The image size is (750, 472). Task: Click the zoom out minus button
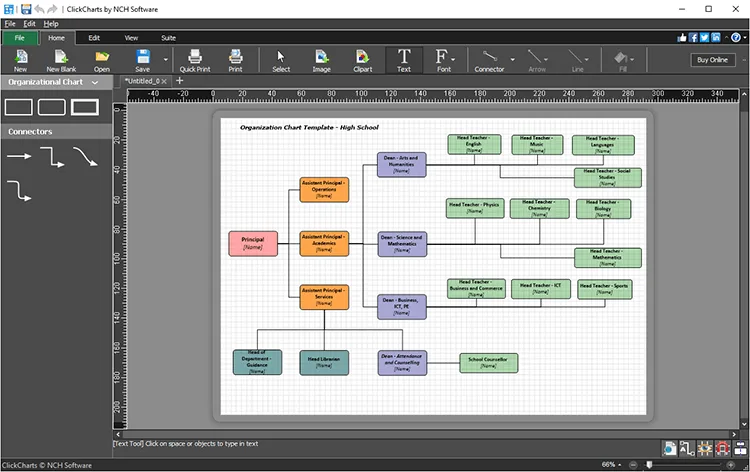click(x=633, y=465)
